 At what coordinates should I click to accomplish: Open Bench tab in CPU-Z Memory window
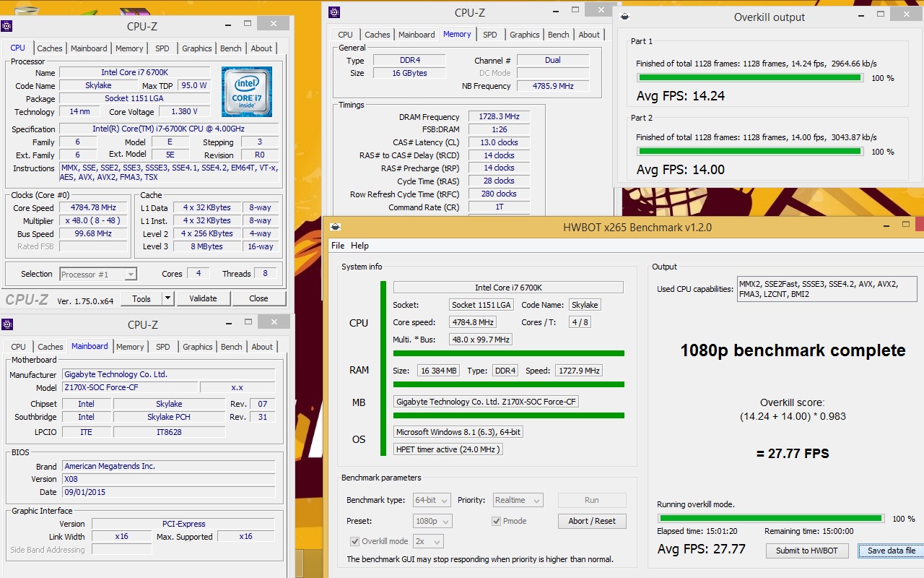(x=558, y=35)
